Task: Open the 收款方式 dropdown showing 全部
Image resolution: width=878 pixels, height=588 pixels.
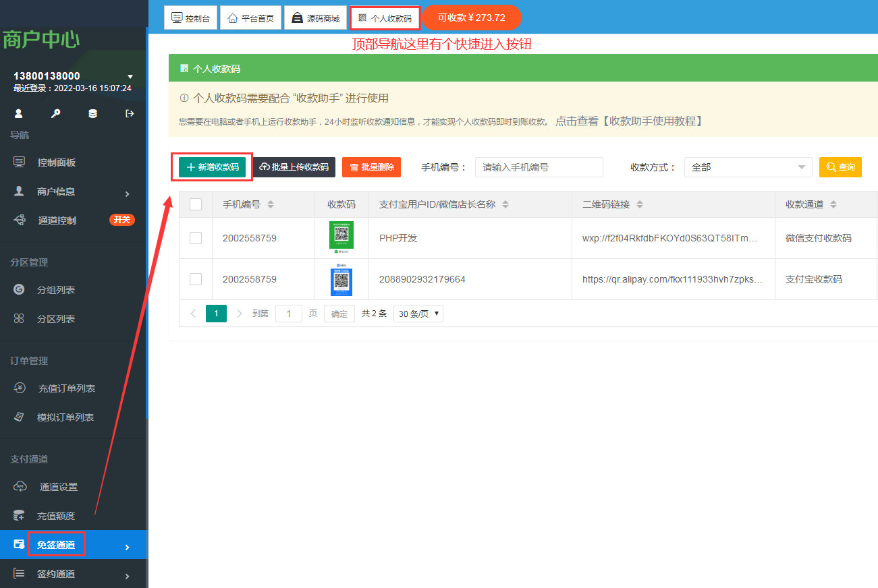Action: pyautogui.click(x=748, y=167)
